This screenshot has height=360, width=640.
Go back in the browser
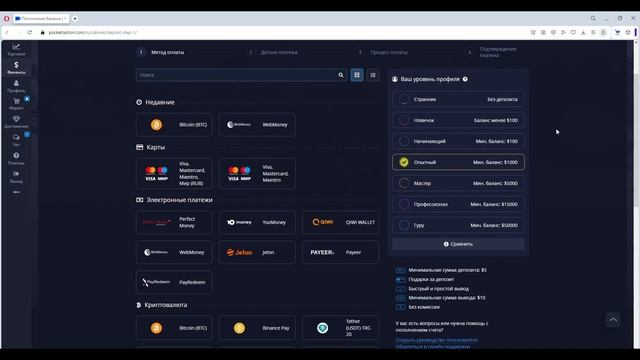click(7, 32)
